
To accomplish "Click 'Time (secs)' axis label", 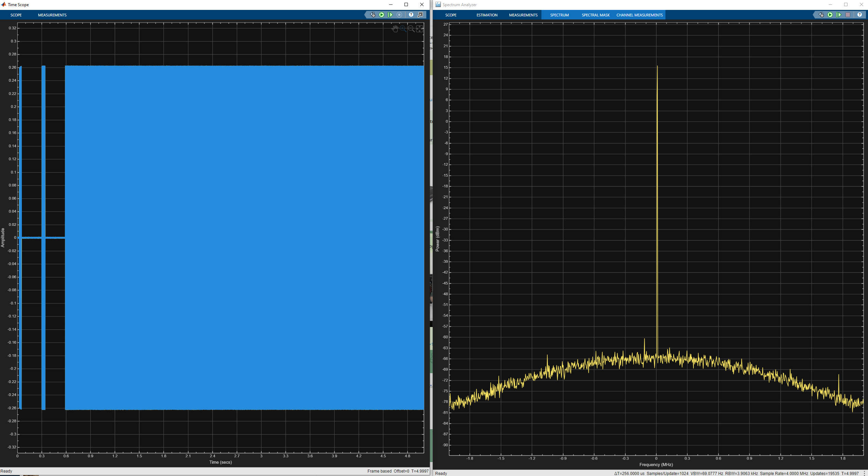I will (x=220, y=462).
